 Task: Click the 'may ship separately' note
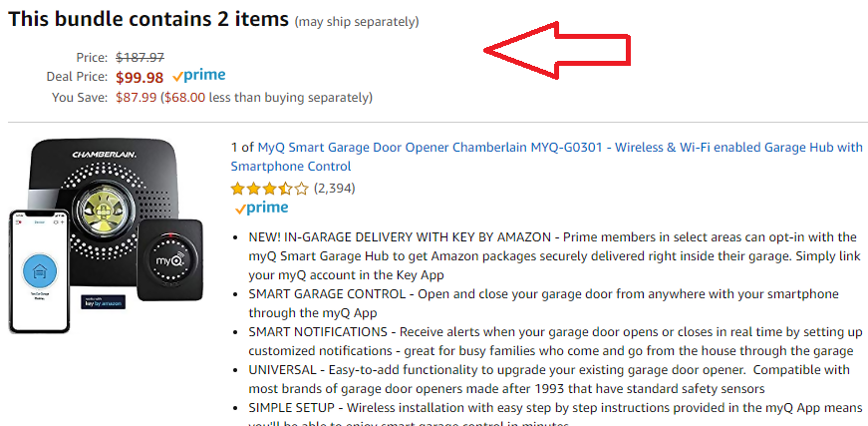point(357,22)
